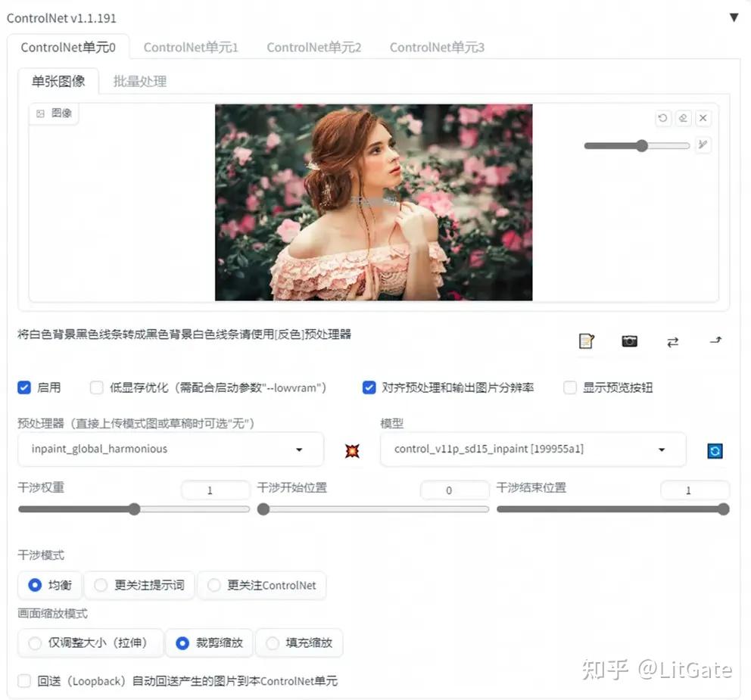Refresh the model list with the blue refresh icon
Viewport: 751px width, 700px height.
point(714,451)
